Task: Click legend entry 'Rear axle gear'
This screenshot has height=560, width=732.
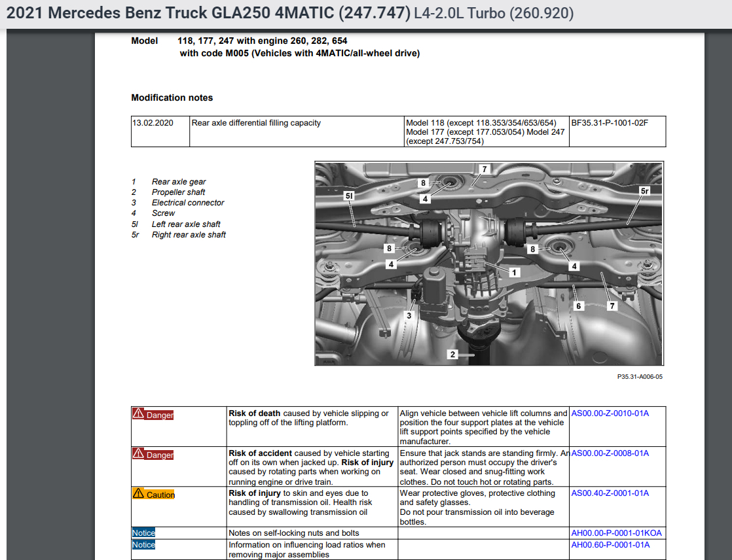Action: coord(178,182)
